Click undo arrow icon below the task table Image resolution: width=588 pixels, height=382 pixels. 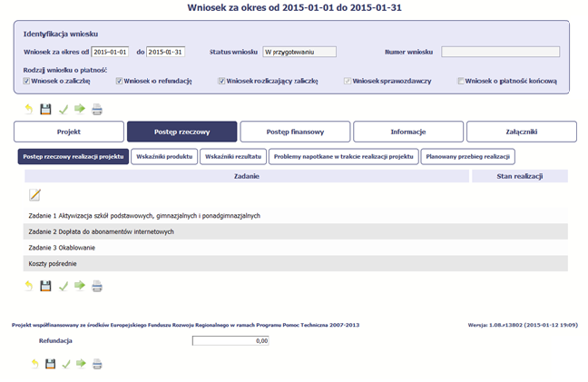pos(29,286)
